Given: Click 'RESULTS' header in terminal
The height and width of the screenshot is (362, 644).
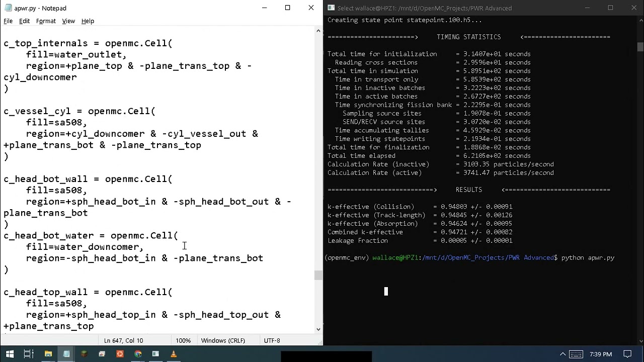Looking at the screenshot, I should pos(468,190).
